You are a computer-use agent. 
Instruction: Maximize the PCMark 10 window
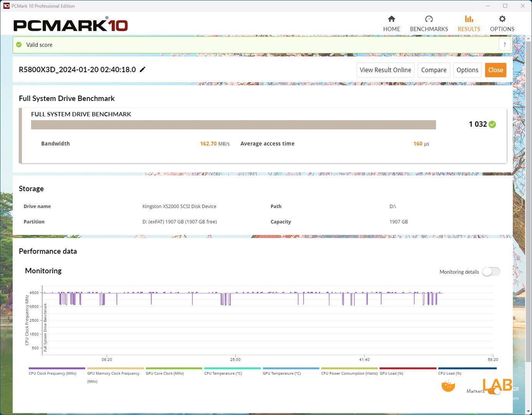[x=505, y=6]
